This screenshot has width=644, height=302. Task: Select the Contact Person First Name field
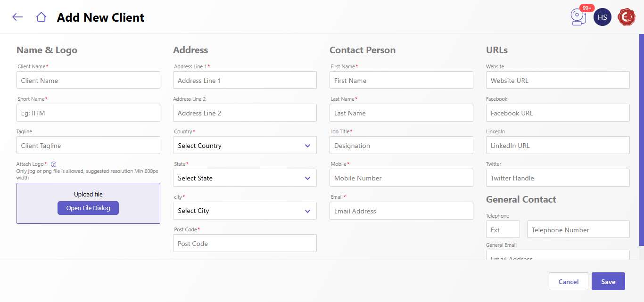(401, 81)
